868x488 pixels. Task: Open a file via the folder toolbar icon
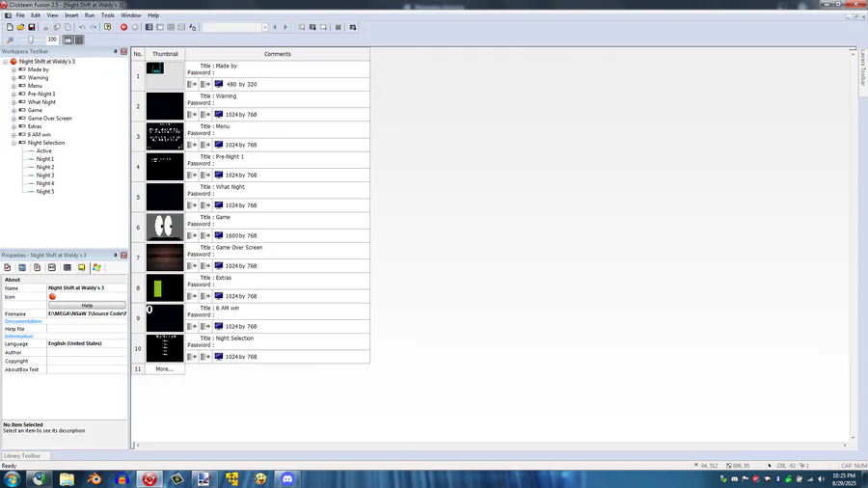(x=20, y=27)
